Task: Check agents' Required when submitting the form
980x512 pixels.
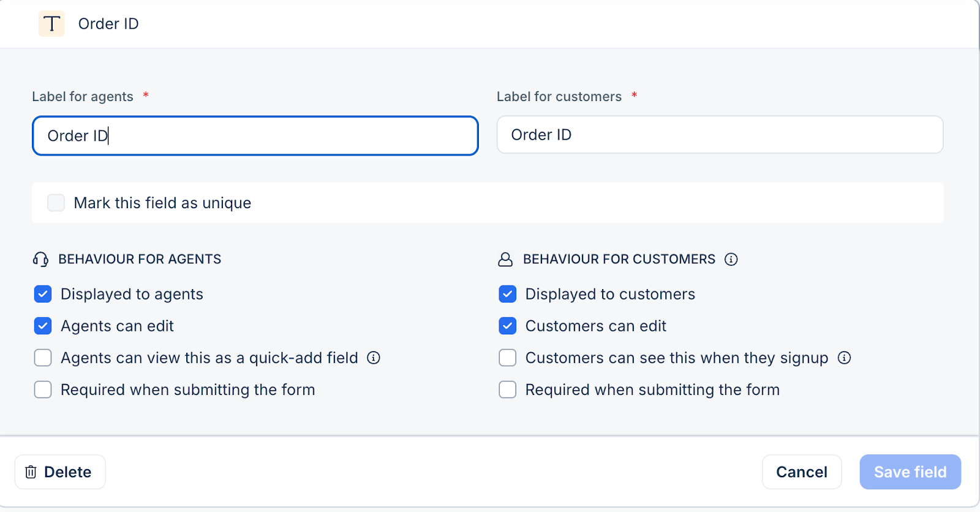Action: pos(43,390)
